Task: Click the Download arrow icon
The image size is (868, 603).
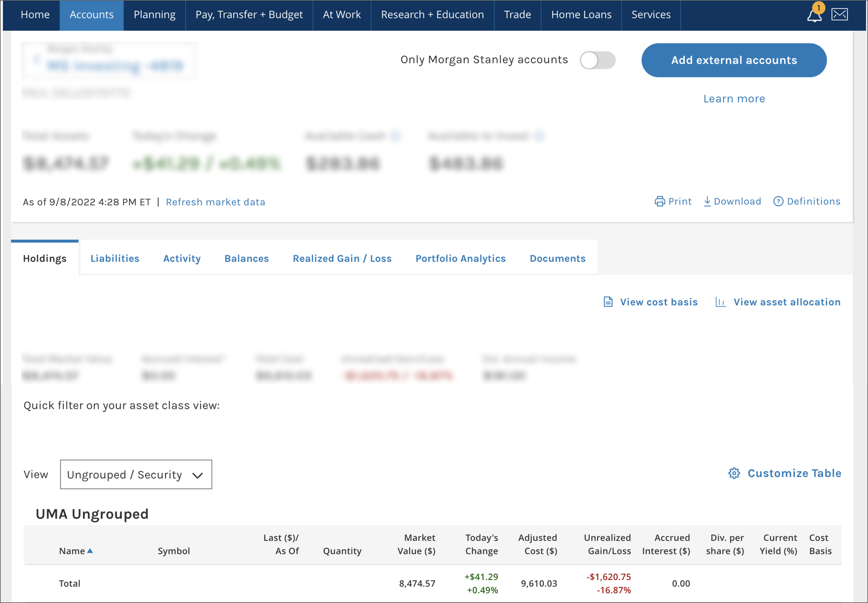Action: click(x=707, y=201)
